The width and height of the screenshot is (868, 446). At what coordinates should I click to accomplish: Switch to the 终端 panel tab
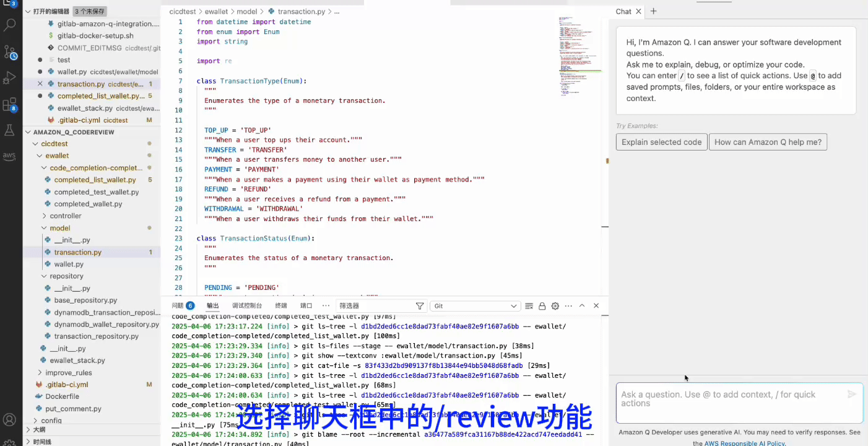pyautogui.click(x=281, y=306)
